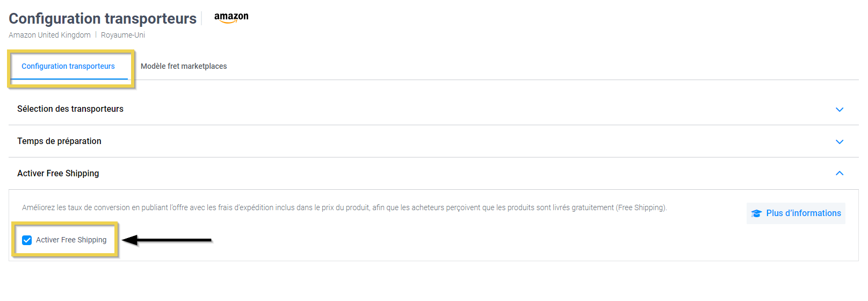Click the Temps de préparation section title
Viewport: 868px width, 301px height.
pyautogui.click(x=59, y=141)
